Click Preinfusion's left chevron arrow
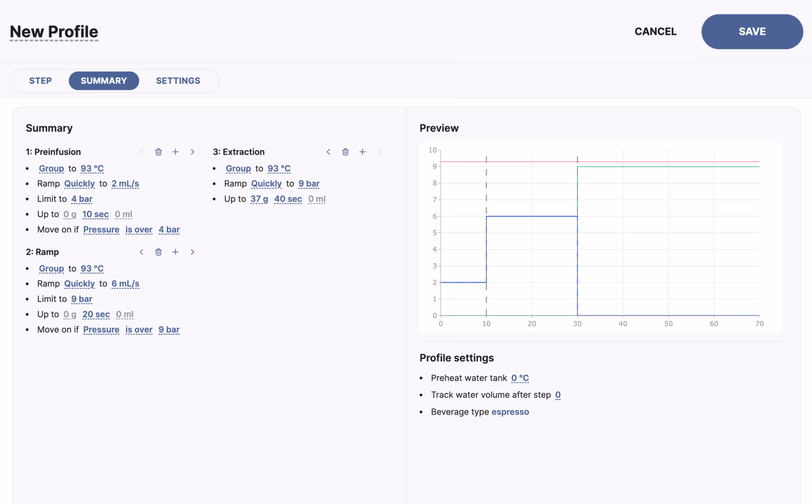The image size is (812, 504). (x=142, y=152)
